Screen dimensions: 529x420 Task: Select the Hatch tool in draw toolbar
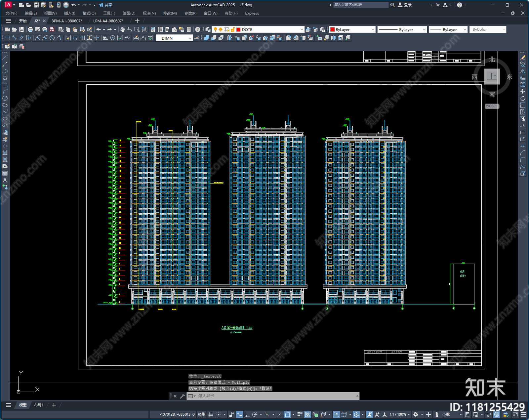click(5, 153)
